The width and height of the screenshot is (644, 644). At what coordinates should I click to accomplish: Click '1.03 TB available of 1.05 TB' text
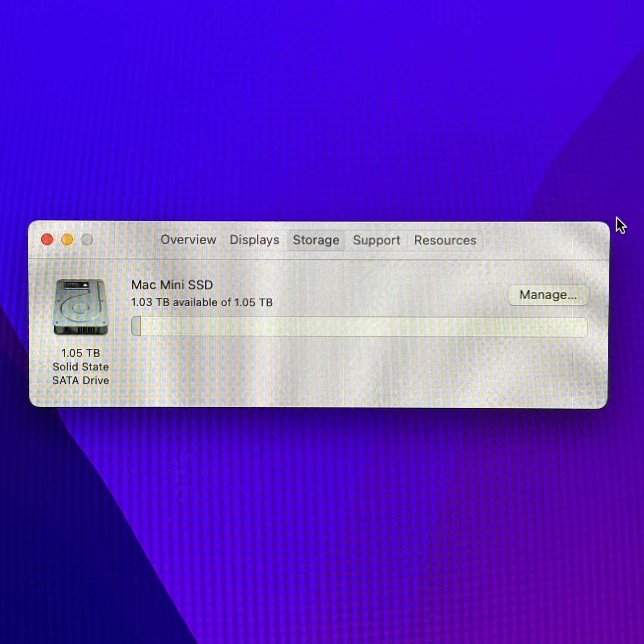click(202, 303)
